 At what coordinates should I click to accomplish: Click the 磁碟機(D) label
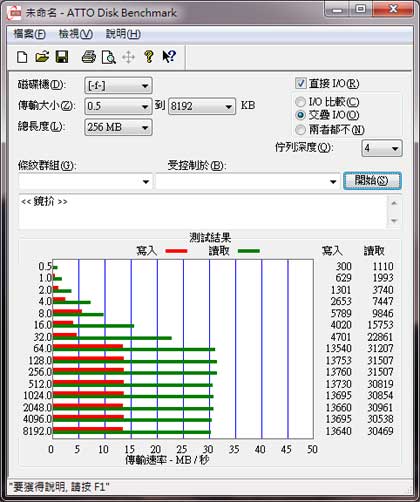tap(42, 85)
